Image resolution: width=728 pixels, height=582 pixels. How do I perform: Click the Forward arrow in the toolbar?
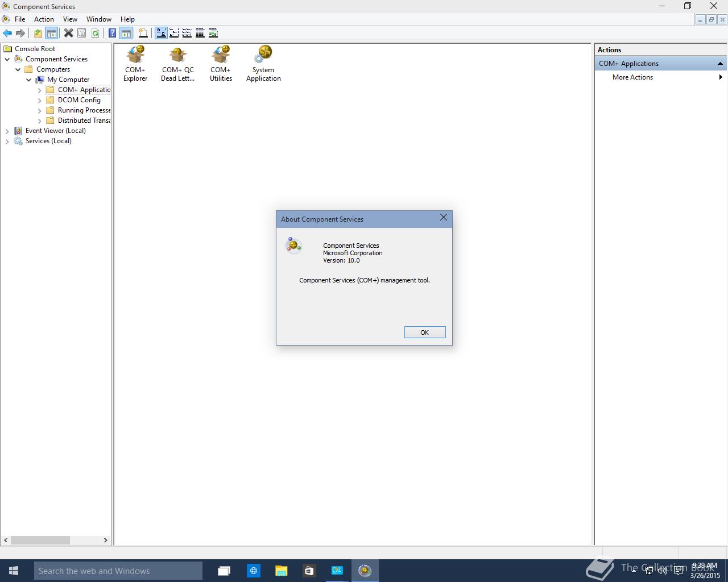(20, 33)
